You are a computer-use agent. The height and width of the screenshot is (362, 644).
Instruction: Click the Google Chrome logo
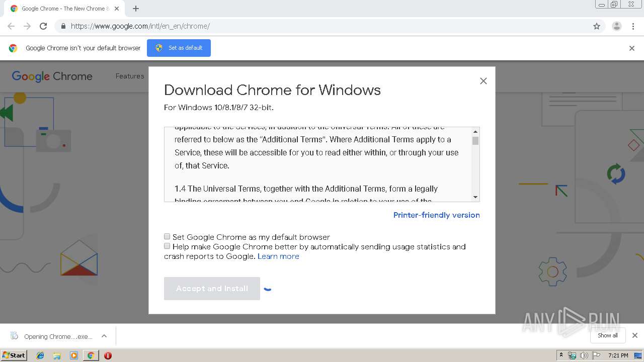click(x=52, y=76)
